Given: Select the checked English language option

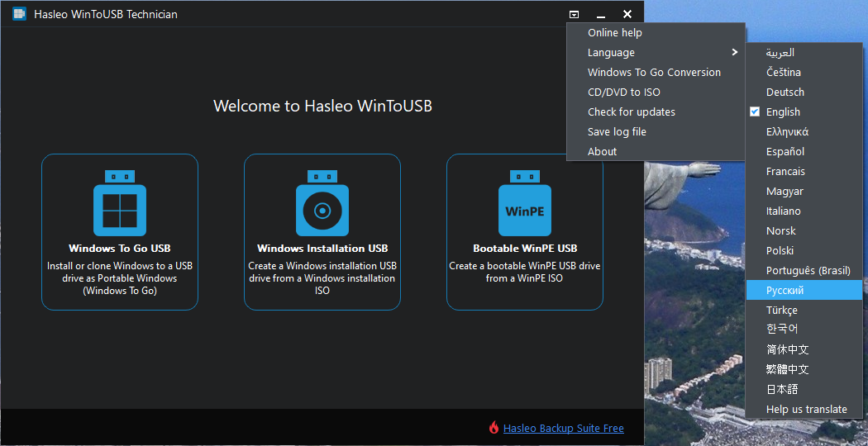Looking at the screenshot, I should [x=783, y=112].
